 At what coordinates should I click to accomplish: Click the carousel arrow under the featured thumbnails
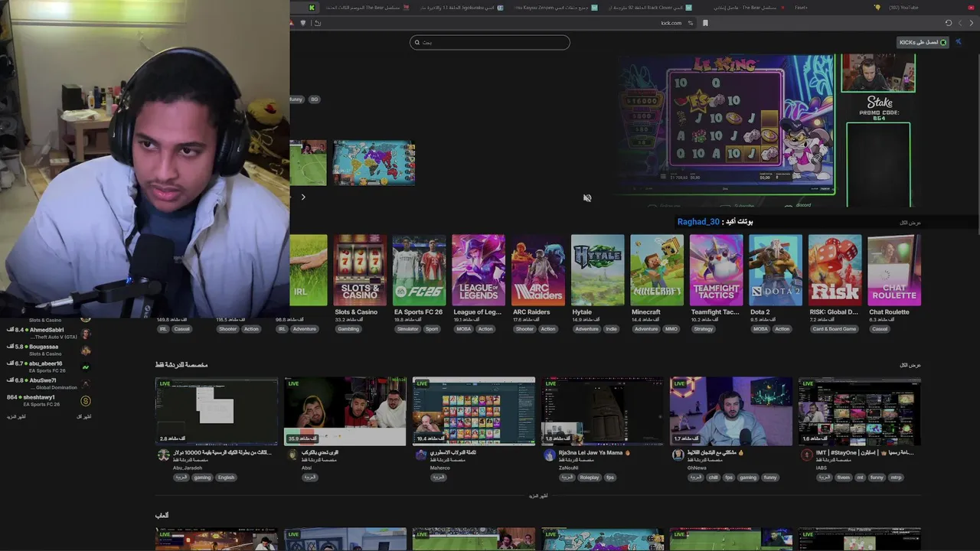click(303, 197)
